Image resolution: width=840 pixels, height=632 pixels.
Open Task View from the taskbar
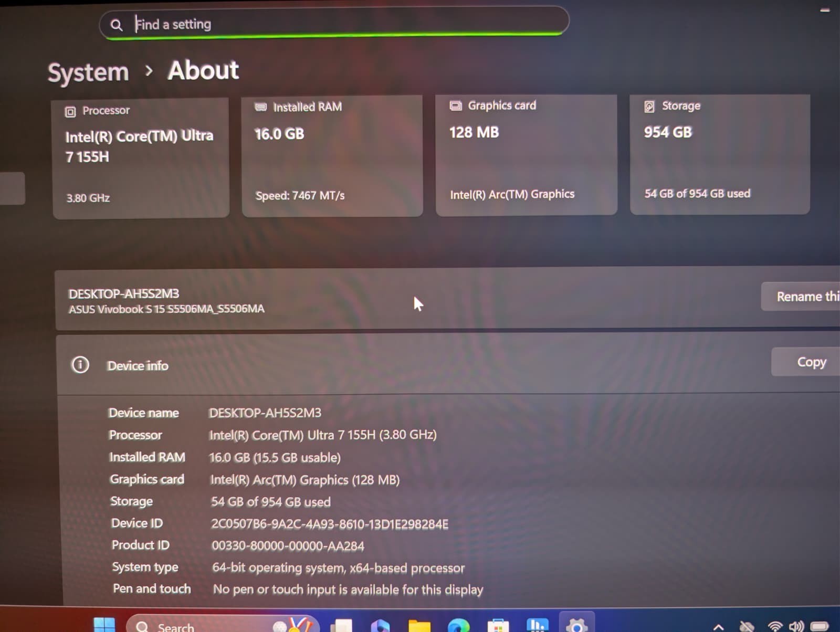[342, 625]
